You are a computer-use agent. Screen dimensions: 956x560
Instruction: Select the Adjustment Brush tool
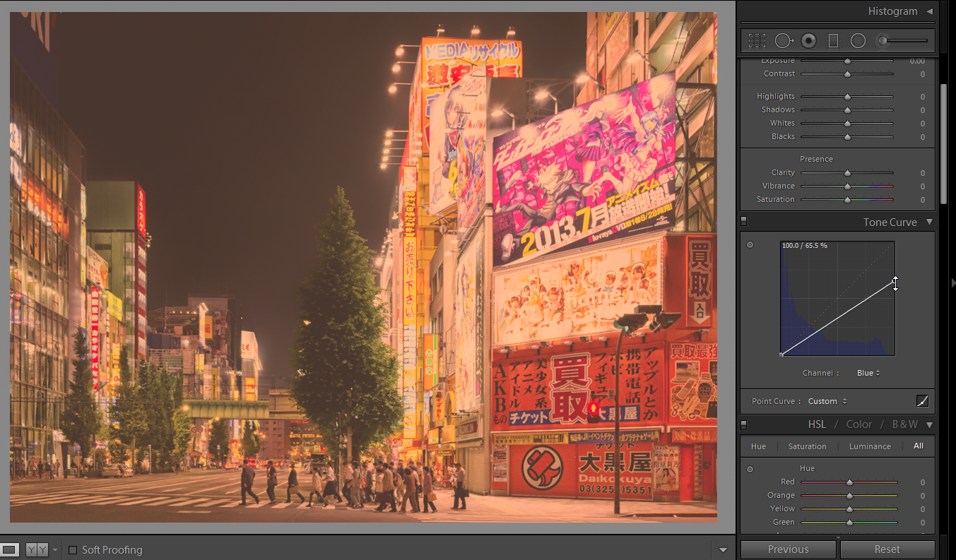(903, 41)
